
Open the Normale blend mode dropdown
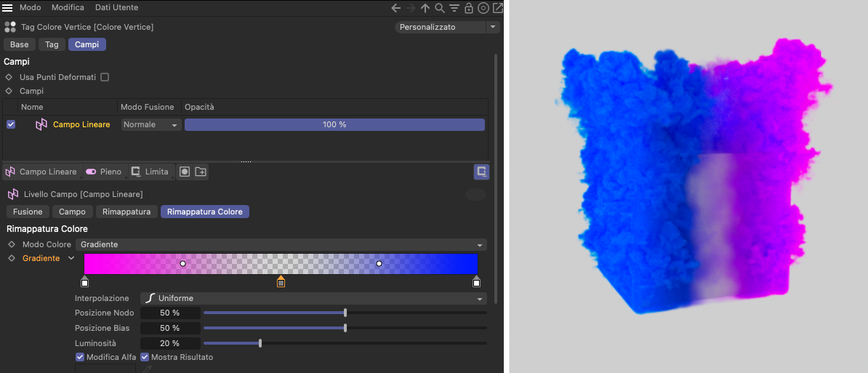click(x=152, y=124)
